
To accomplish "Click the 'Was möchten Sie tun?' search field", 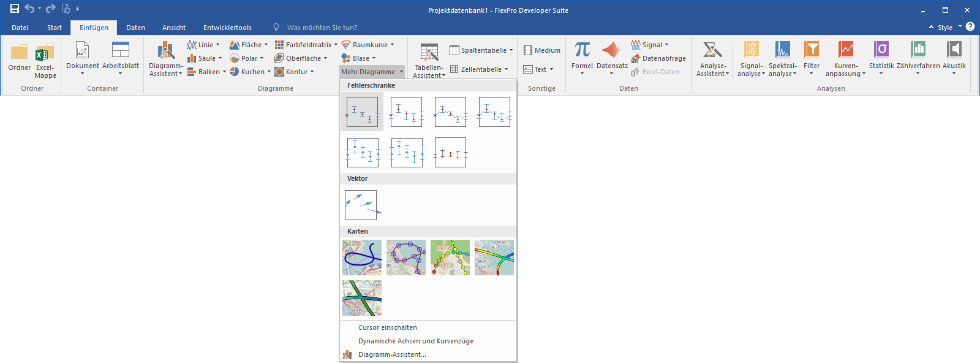I will coord(322,28).
